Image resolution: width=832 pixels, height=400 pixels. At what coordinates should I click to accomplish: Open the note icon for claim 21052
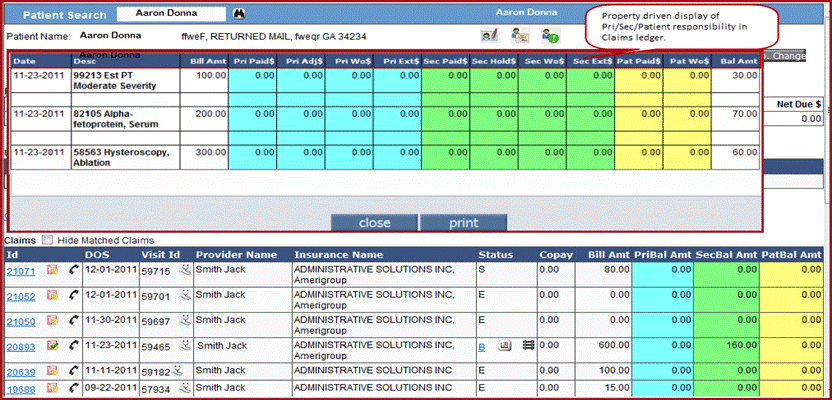click(x=52, y=295)
